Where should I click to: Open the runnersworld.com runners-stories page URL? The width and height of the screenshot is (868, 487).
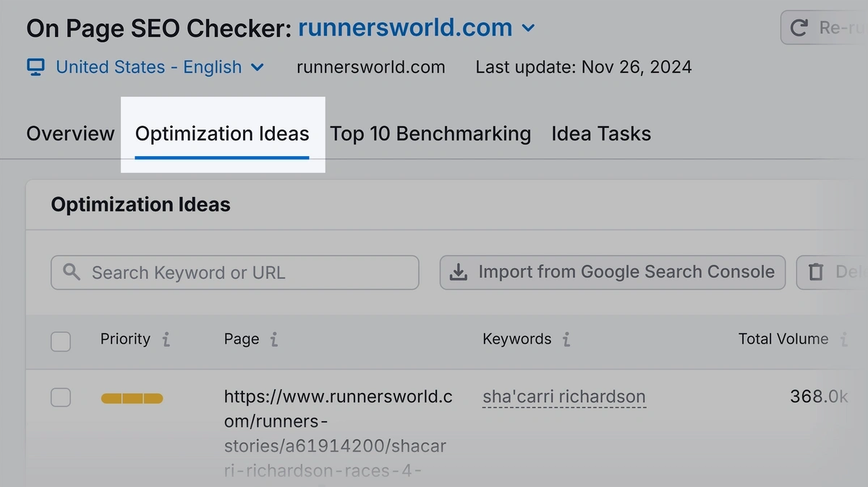tap(337, 434)
